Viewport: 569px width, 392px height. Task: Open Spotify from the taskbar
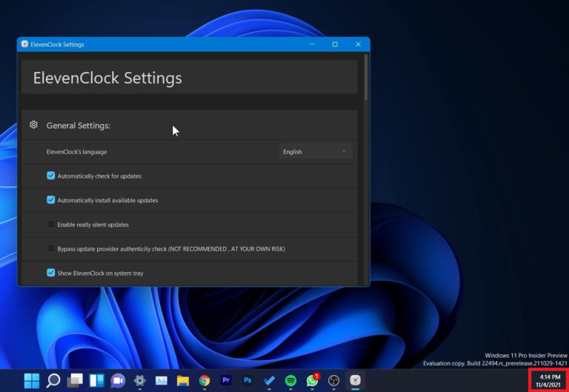click(x=290, y=380)
